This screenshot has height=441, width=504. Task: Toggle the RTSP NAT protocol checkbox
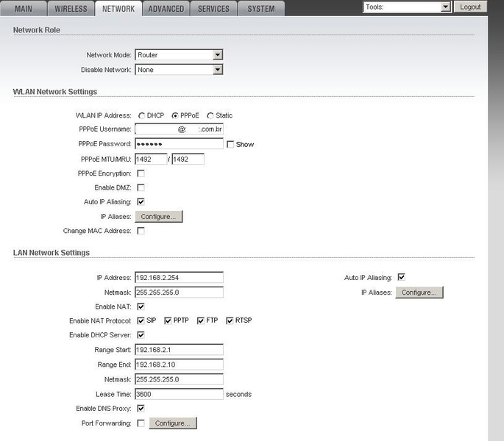coord(230,320)
